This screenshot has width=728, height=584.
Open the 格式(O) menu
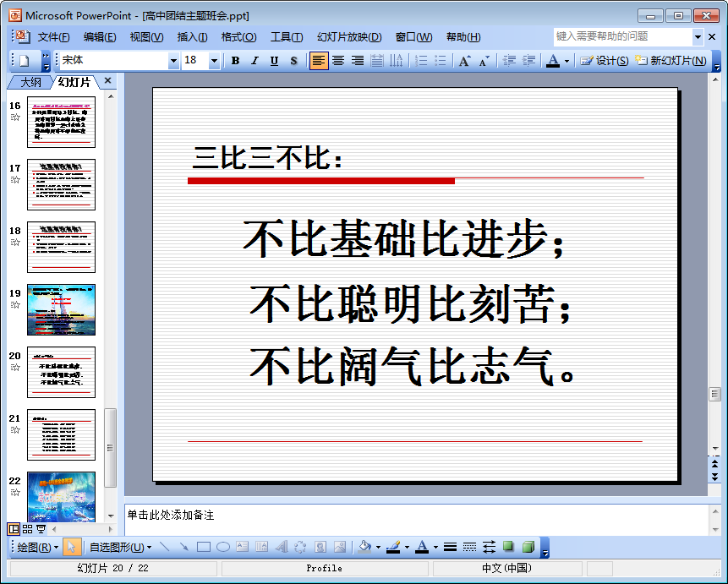[238, 37]
